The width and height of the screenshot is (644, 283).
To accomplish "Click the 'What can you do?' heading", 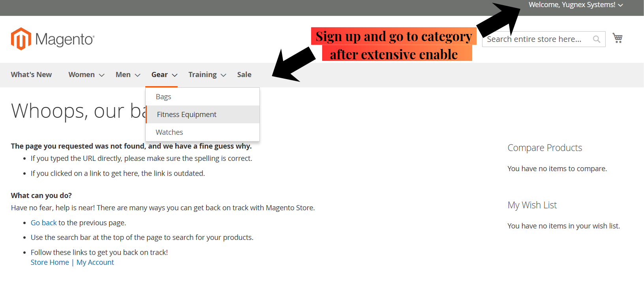I will (41, 196).
